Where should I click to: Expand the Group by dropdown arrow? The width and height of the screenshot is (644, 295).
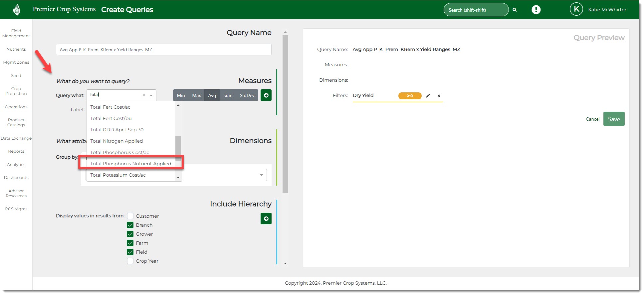pyautogui.click(x=261, y=175)
